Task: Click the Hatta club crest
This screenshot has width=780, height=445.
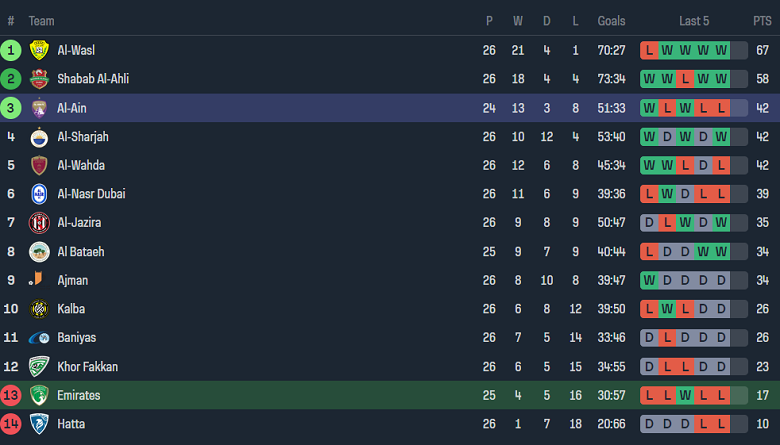Action: [x=39, y=424]
